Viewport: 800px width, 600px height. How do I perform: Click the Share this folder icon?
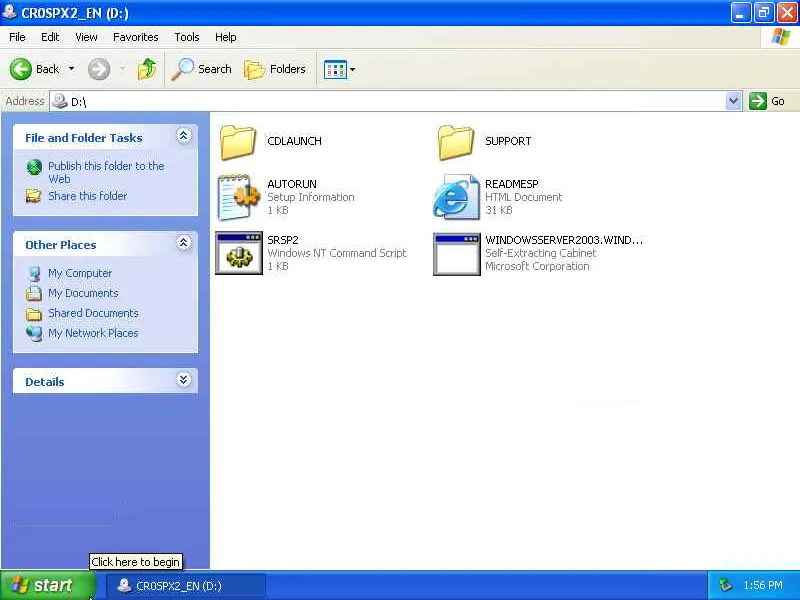click(x=34, y=196)
